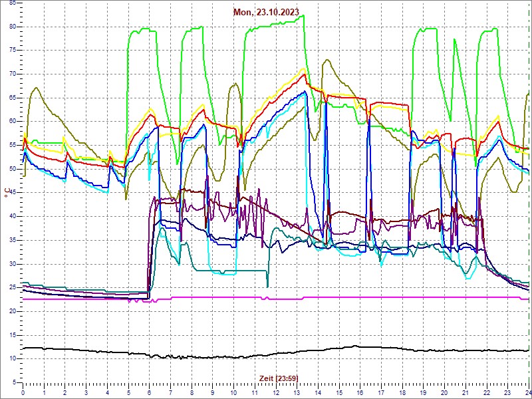Screen dimensions: 532x399
Task: Select the 50 label on the temperature axis
Action: (13, 169)
